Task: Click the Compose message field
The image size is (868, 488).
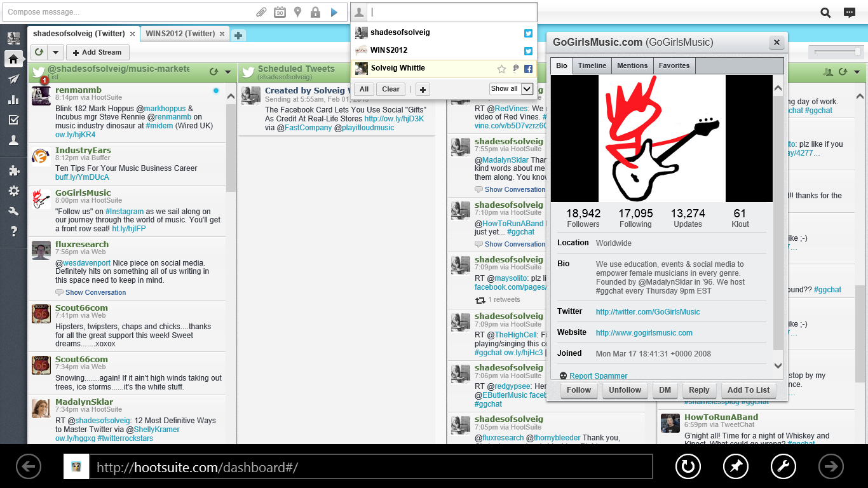Action: coord(127,12)
